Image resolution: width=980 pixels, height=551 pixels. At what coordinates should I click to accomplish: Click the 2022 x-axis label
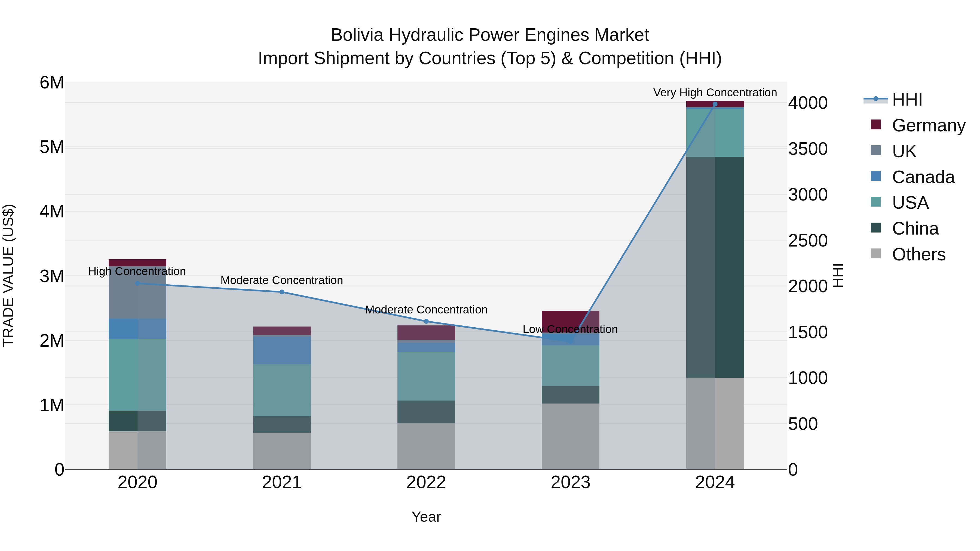426,482
